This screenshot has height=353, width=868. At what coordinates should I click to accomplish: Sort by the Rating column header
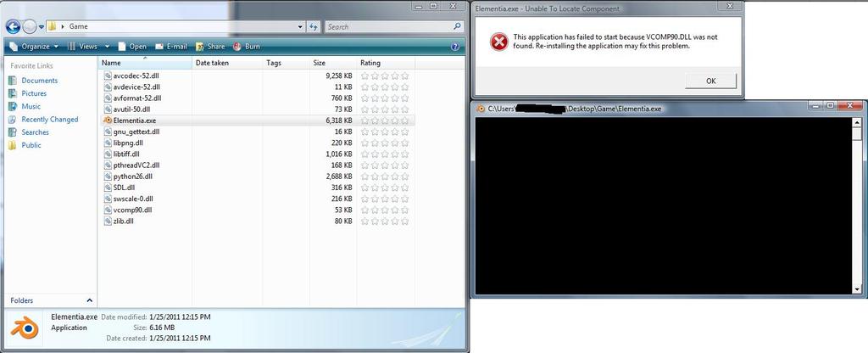pyautogui.click(x=386, y=63)
